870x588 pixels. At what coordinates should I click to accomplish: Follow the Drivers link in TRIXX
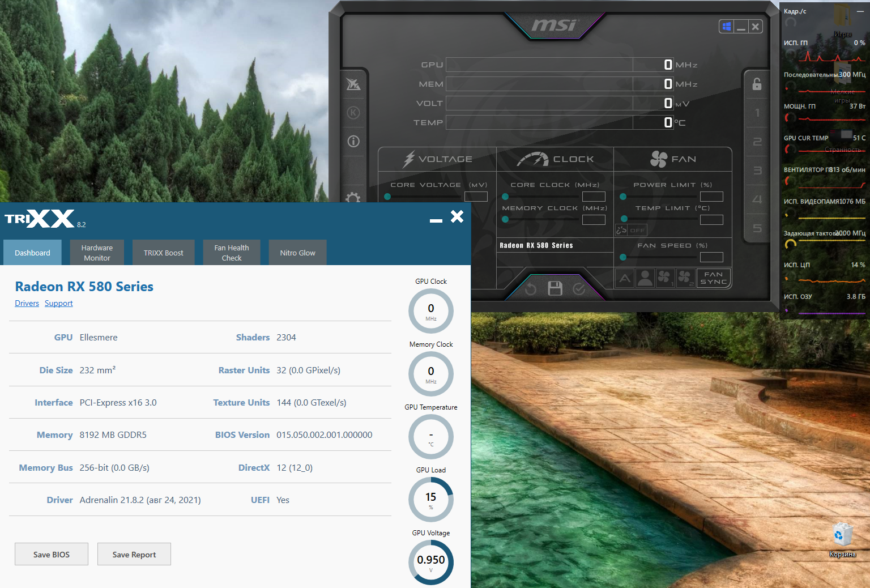(x=27, y=303)
